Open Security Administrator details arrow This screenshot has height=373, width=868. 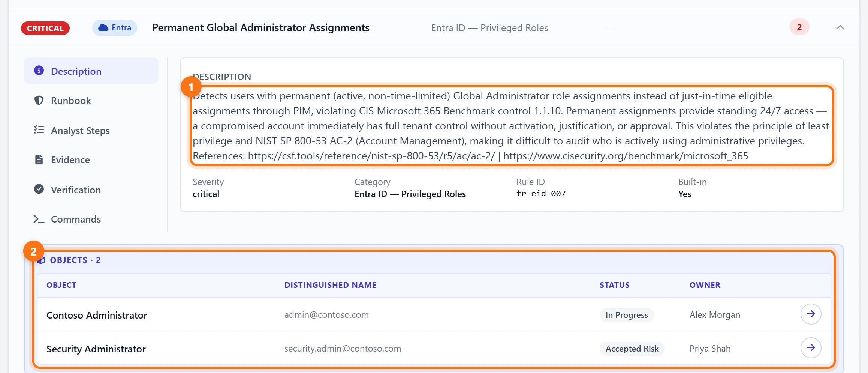pos(811,348)
